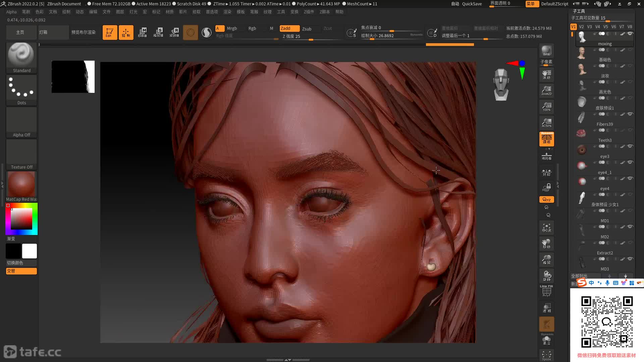Viewport: 644px width, 362px height.
Task: Open the Standard brush thumbnail
Action: click(21, 55)
